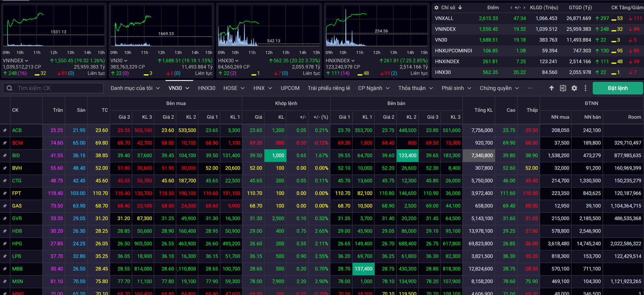Pin the LPB row

pos(5,256)
